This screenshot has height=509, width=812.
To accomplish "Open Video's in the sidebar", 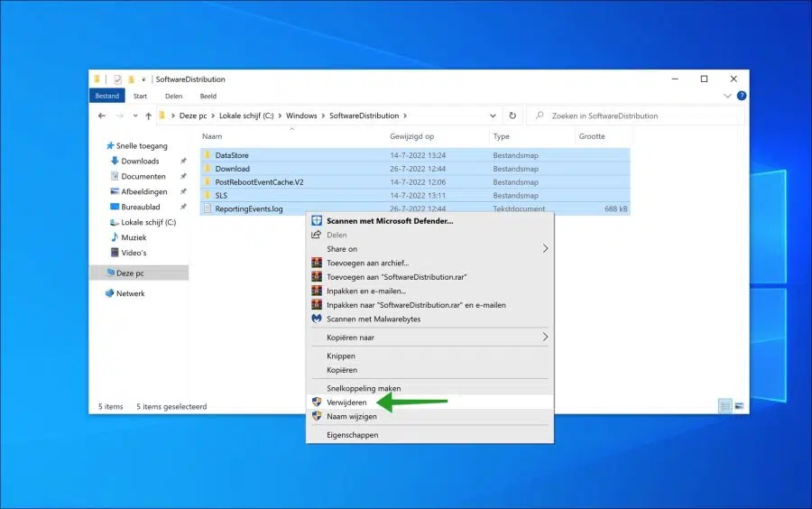I will [x=134, y=253].
